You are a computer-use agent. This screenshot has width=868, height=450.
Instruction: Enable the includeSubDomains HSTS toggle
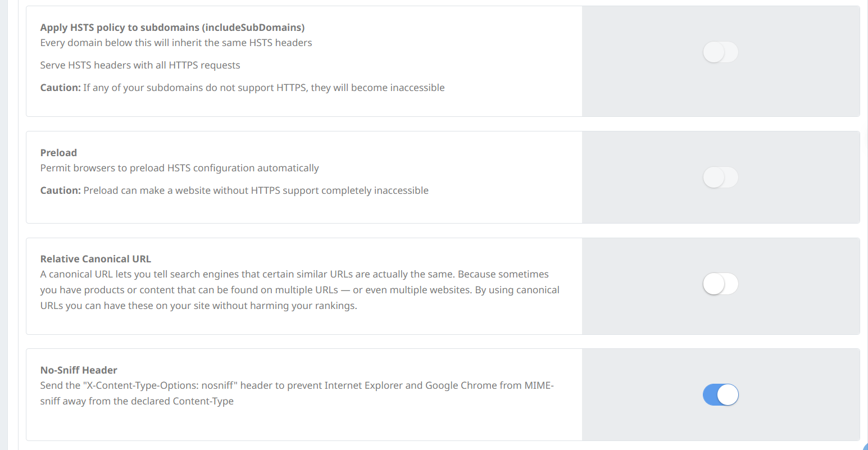720,52
